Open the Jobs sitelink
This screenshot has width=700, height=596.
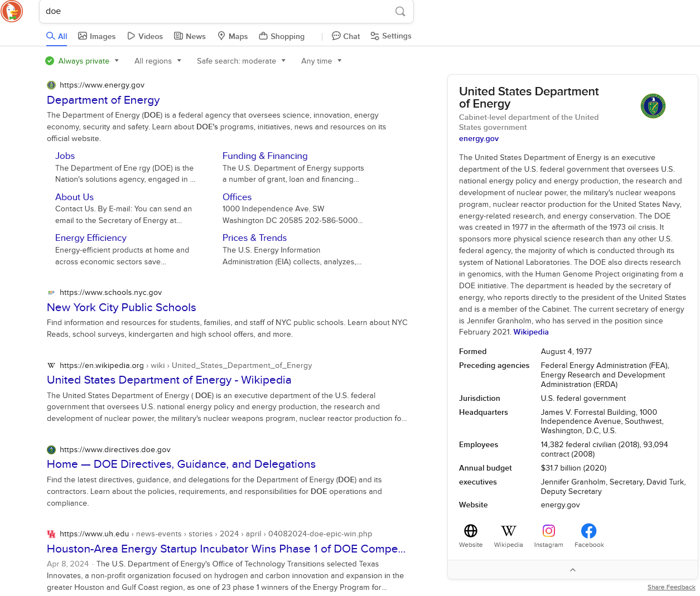pyautogui.click(x=65, y=156)
